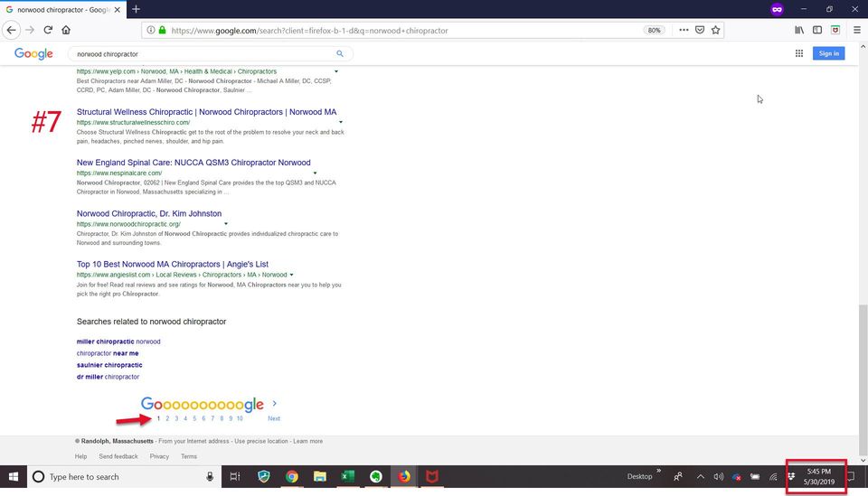The image size is (868, 496).
Task: Click Send feedback in footer
Action: pyautogui.click(x=118, y=457)
